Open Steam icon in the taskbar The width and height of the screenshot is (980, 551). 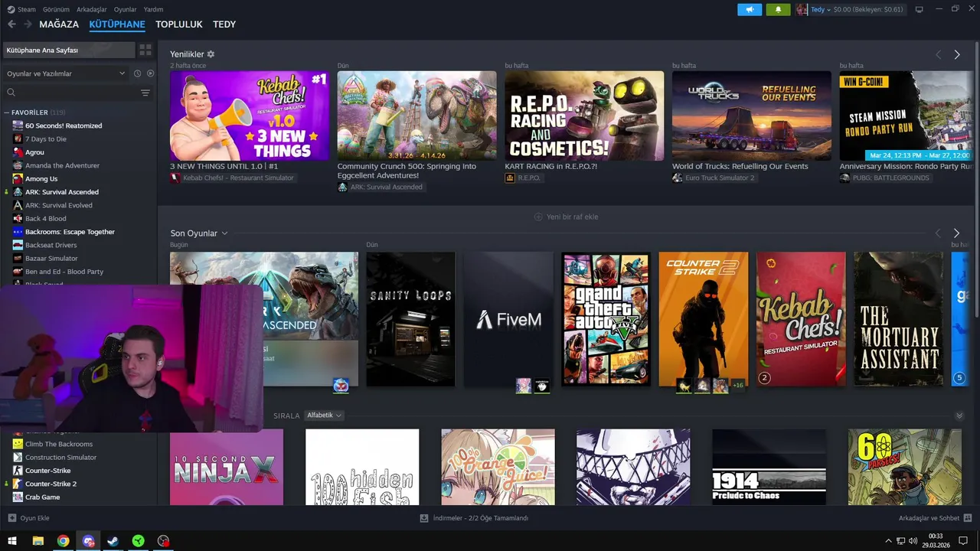(113, 541)
